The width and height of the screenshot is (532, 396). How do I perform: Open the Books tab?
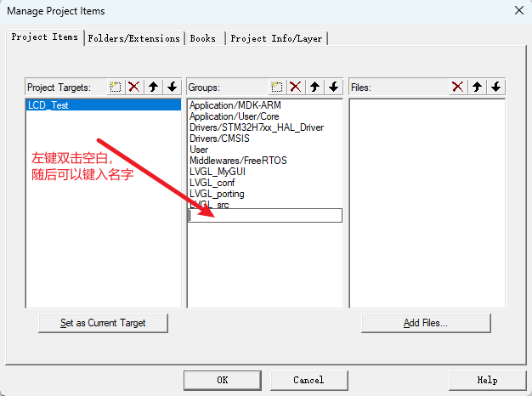(204, 38)
